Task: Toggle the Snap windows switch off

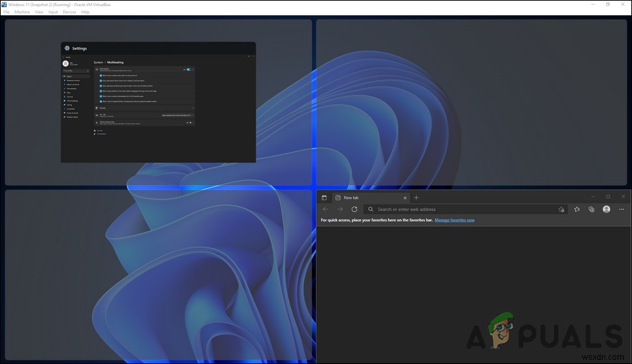Action: pos(189,69)
